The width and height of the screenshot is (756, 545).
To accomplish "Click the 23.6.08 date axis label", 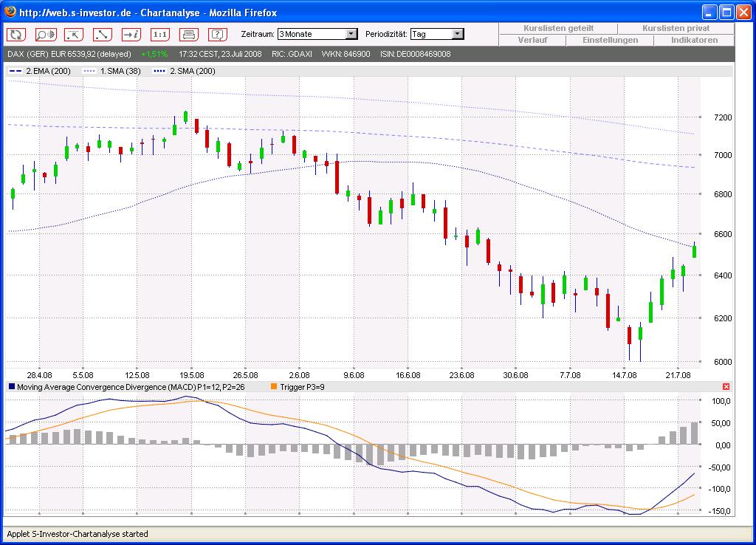I will click(461, 374).
